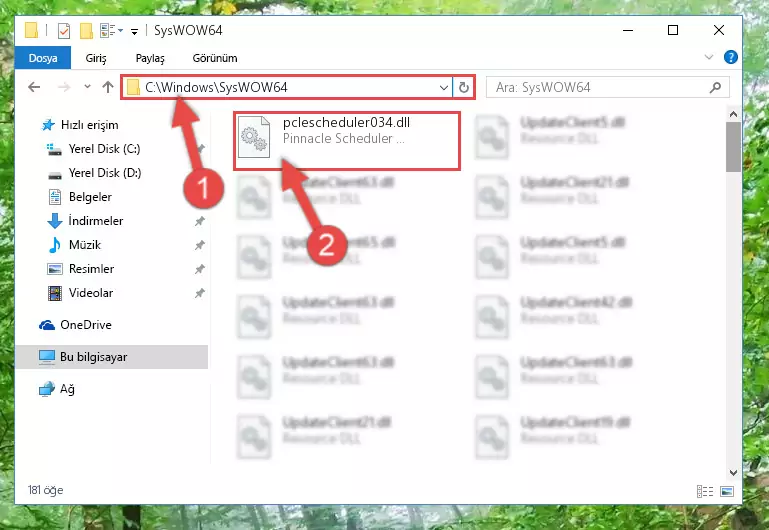The width and height of the screenshot is (769, 530).
Task: Switch to large icons view in status bar
Action: click(727, 491)
